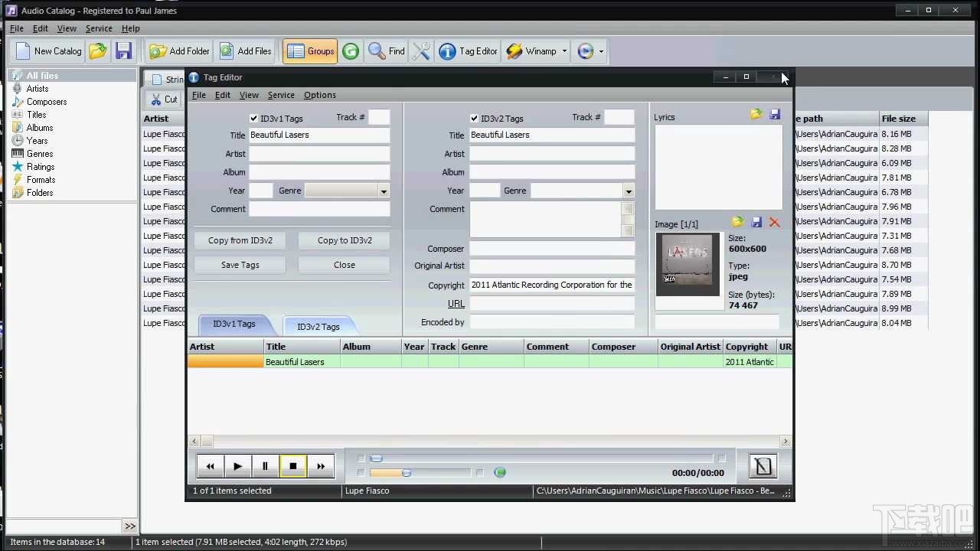Uncheck the ID3v1 Tags checkbox
Image resolution: width=980 pixels, height=551 pixels.
[x=253, y=119]
